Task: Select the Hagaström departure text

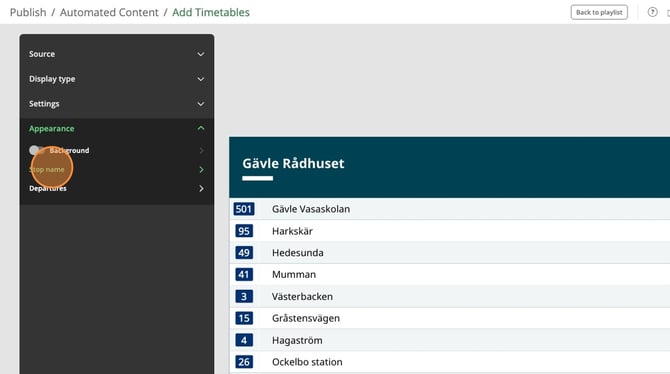Action: click(x=297, y=340)
